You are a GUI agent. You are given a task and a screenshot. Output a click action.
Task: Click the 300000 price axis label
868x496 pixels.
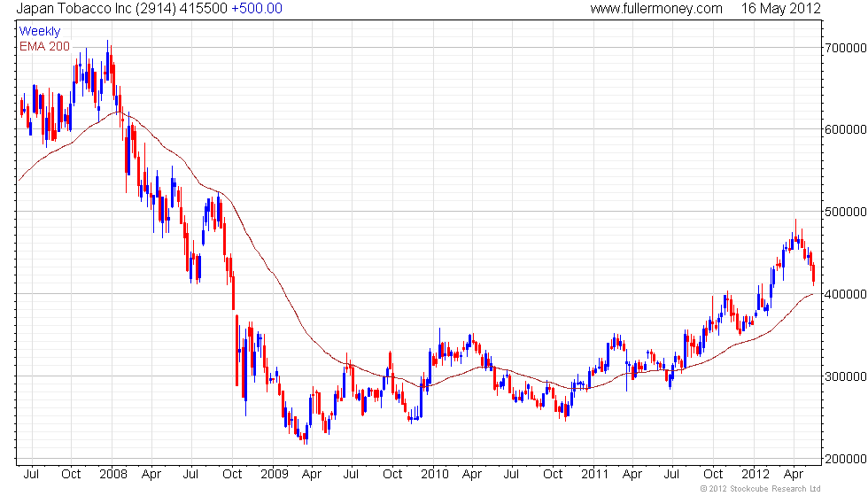[845, 377]
